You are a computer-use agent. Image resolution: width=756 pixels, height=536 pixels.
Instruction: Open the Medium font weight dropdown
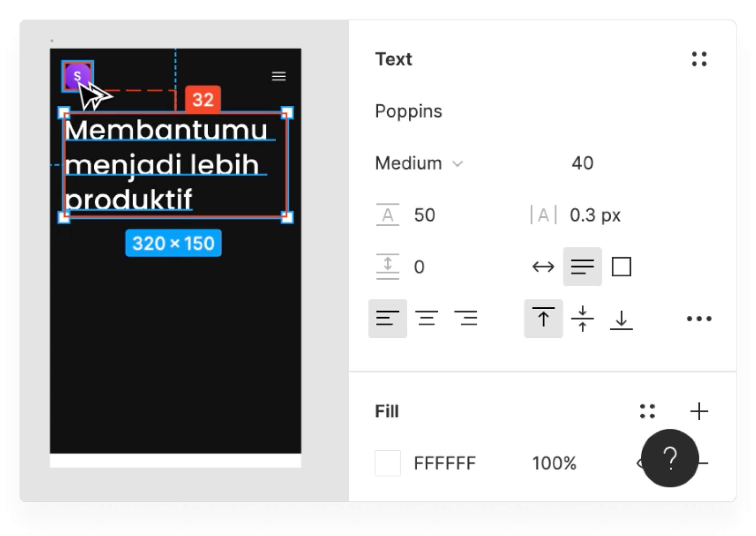tap(419, 163)
